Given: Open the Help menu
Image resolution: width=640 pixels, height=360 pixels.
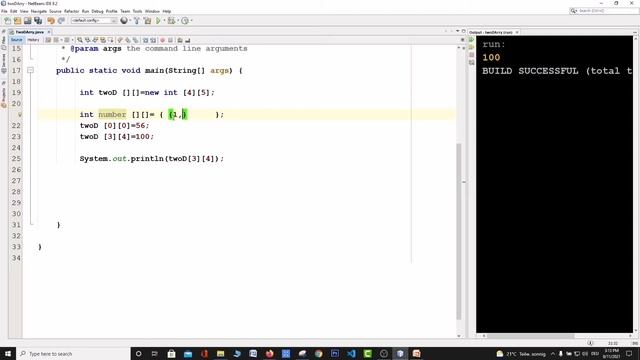Looking at the screenshot, I should [167, 11].
